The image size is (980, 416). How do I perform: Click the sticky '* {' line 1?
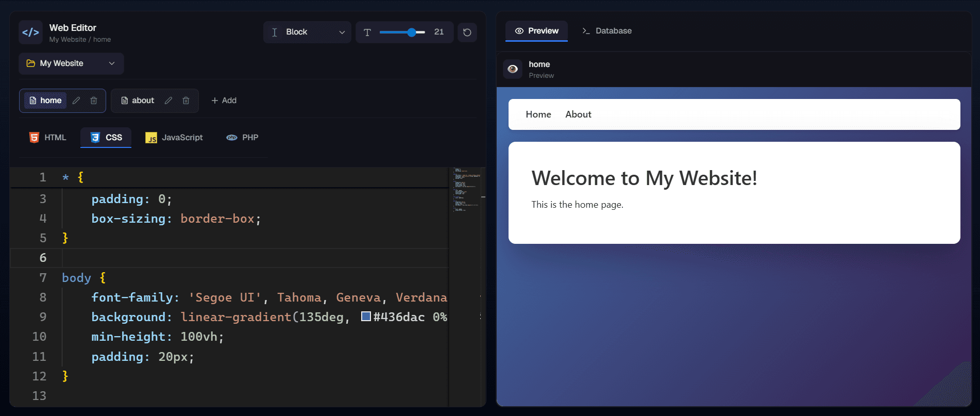tap(73, 177)
